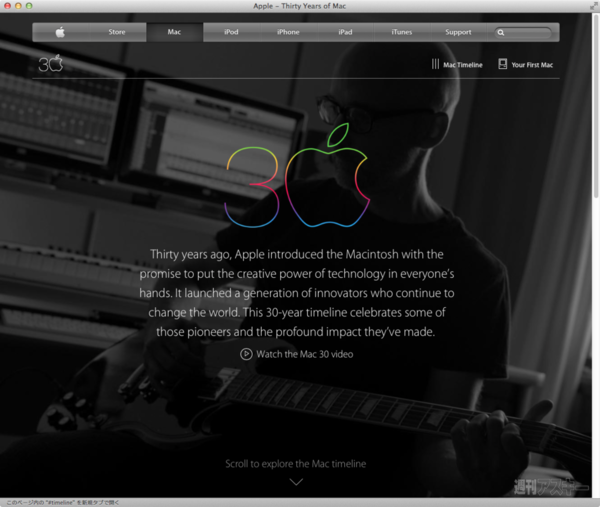Screen dimensions: 600x507
Task: Go to the iPod navigation tab
Action: (x=231, y=32)
